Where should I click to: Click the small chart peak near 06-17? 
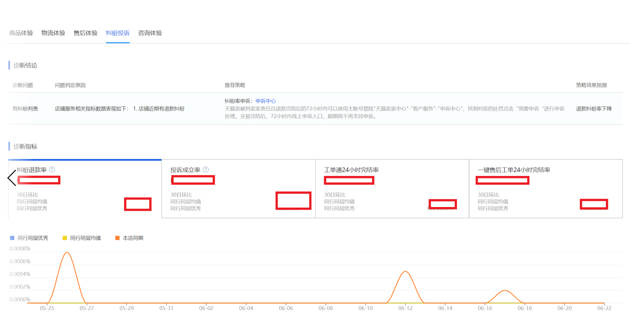pyautogui.click(x=505, y=290)
